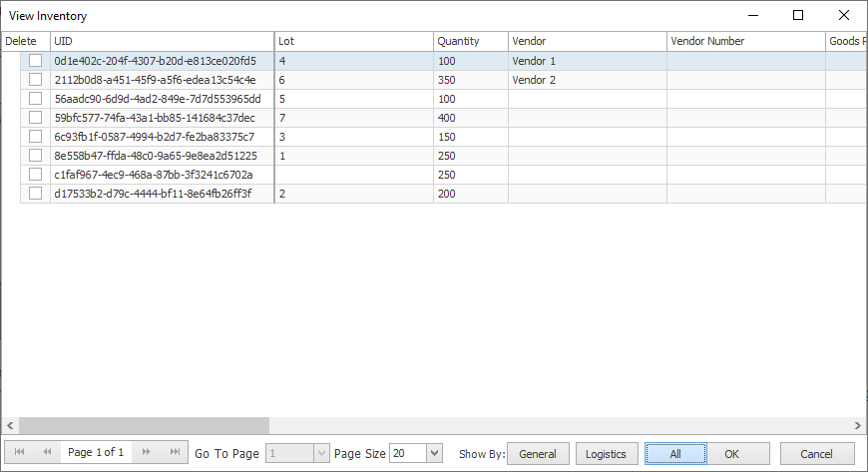Open the Page Size dropdown

(x=434, y=453)
